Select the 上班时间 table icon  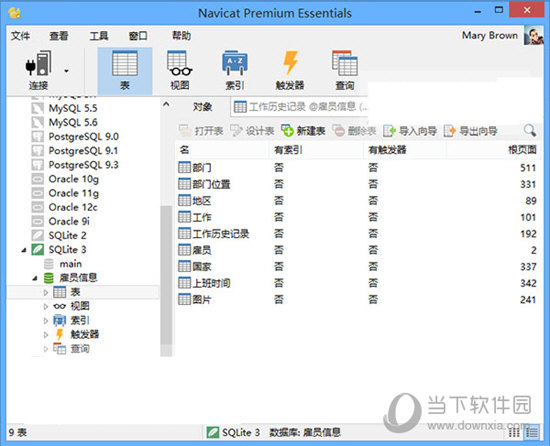click(185, 283)
